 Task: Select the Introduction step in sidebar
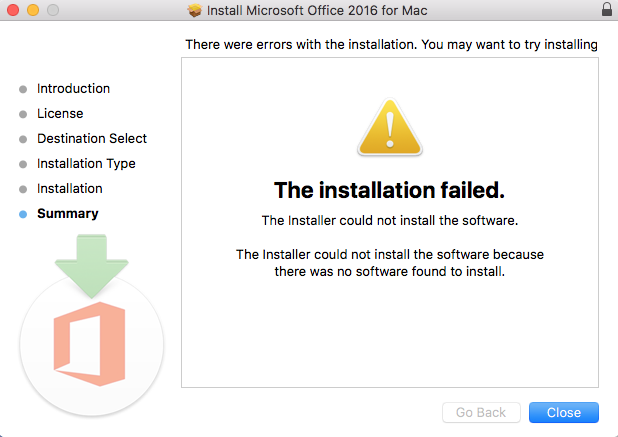click(73, 89)
